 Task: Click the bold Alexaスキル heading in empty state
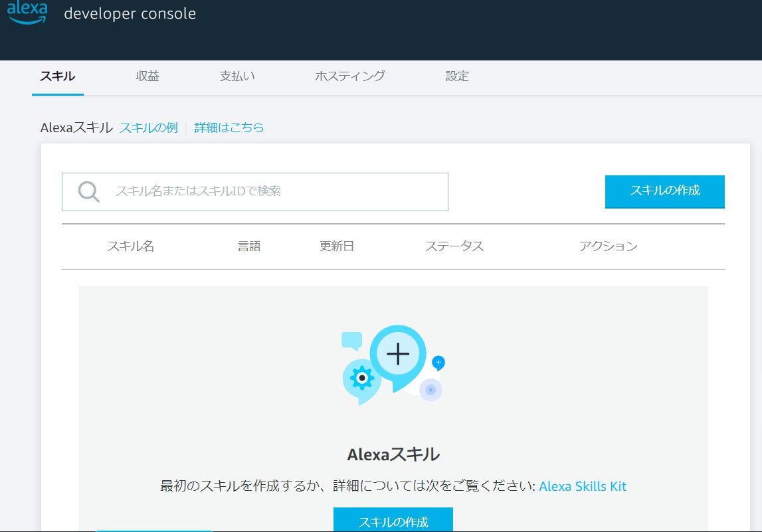point(393,455)
